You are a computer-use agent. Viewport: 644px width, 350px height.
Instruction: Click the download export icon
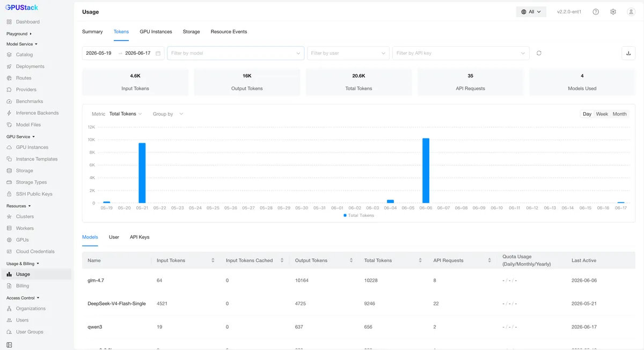point(628,53)
